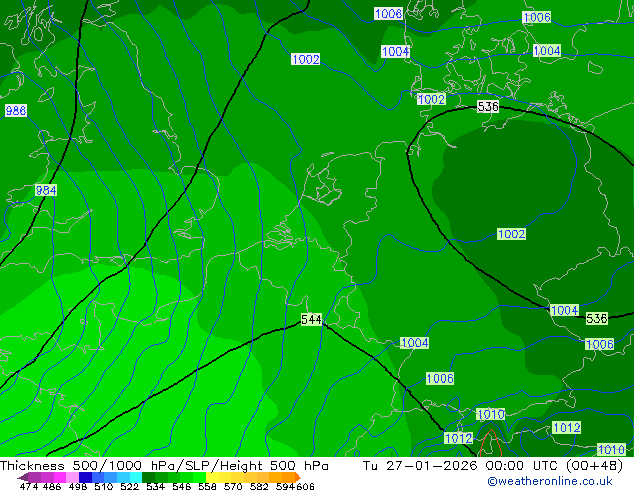This screenshot has width=634, height=490.
Task: Click the darkest green legend swatch above 534
Action: click(x=146, y=477)
